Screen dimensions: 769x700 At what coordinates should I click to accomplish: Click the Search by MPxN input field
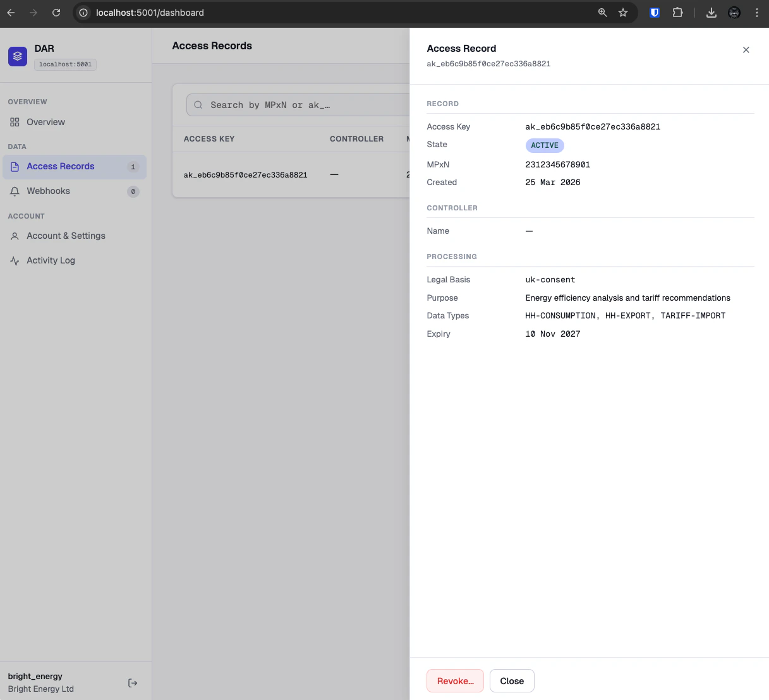[x=298, y=105]
